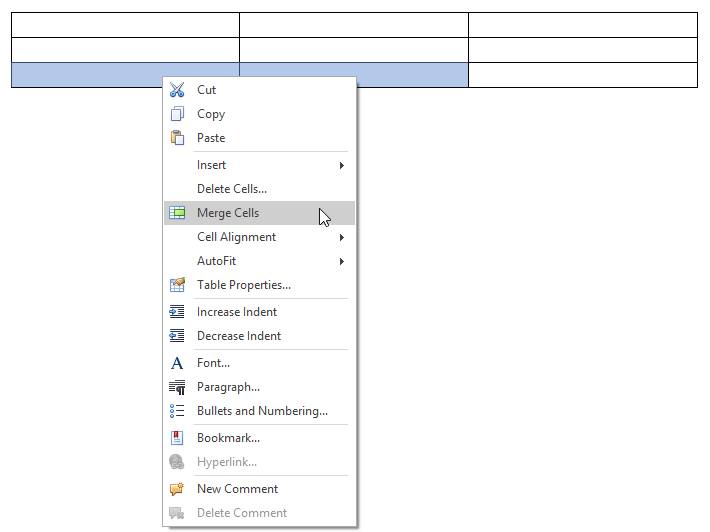Viewport: 710px width, 532px height.
Task: Expand the AutoFit submenu arrow
Action: (342, 261)
